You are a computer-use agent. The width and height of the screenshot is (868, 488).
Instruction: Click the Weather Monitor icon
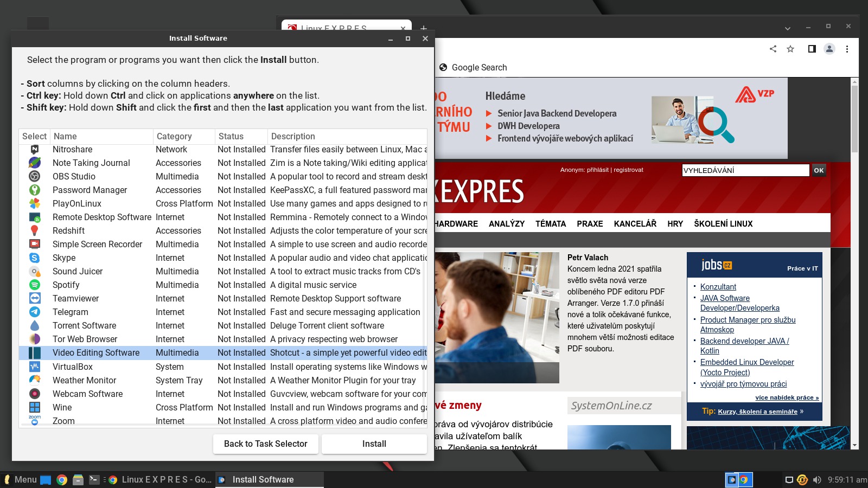coord(35,380)
